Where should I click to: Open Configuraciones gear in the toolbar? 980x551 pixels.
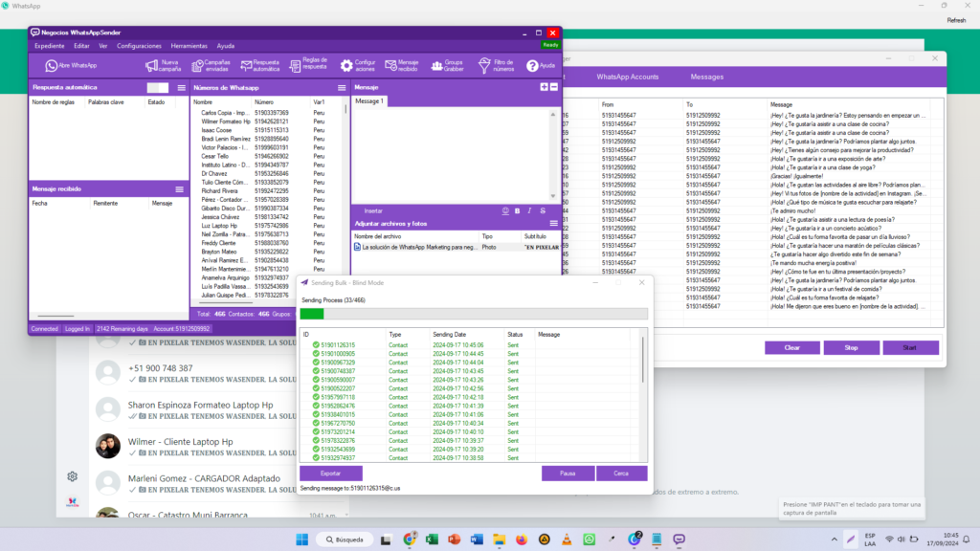pyautogui.click(x=358, y=66)
